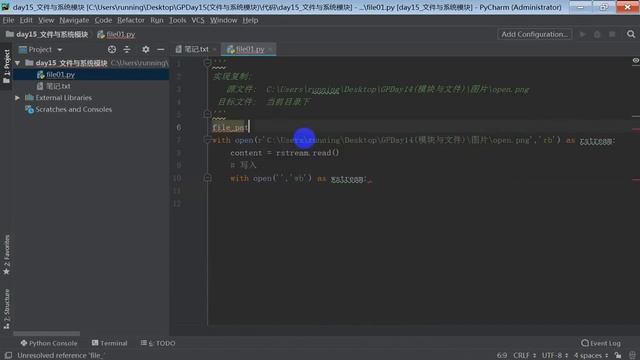This screenshot has height=360, width=640.
Task: Open Project panel settings gear
Action: tap(145, 49)
